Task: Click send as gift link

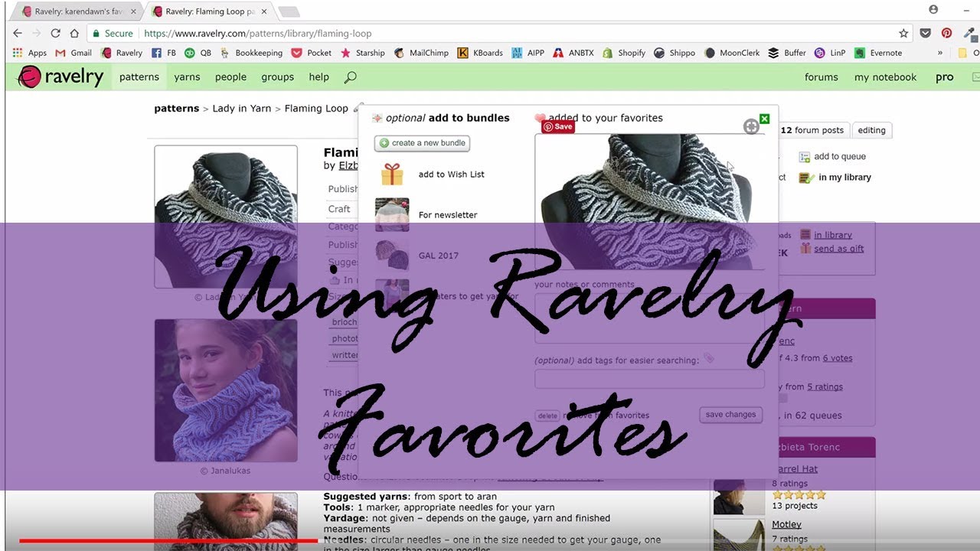Action: (x=839, y=249)
